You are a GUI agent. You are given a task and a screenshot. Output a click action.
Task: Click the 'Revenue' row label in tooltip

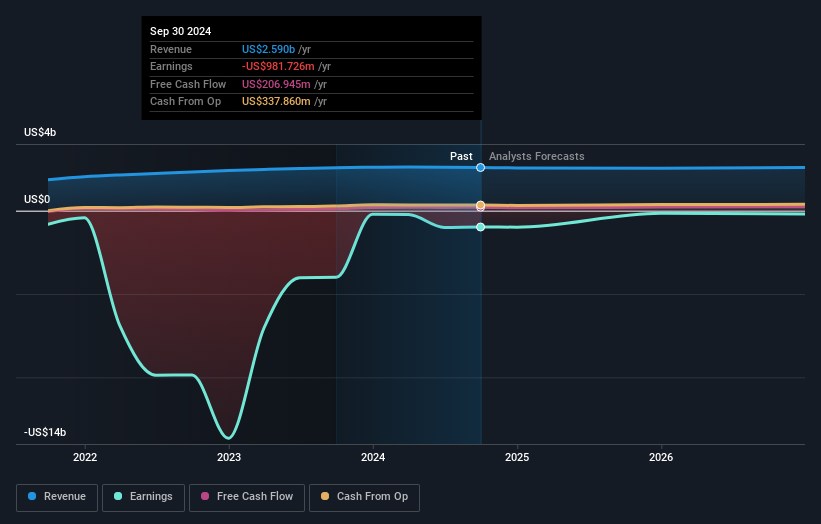tap(171, 49)
